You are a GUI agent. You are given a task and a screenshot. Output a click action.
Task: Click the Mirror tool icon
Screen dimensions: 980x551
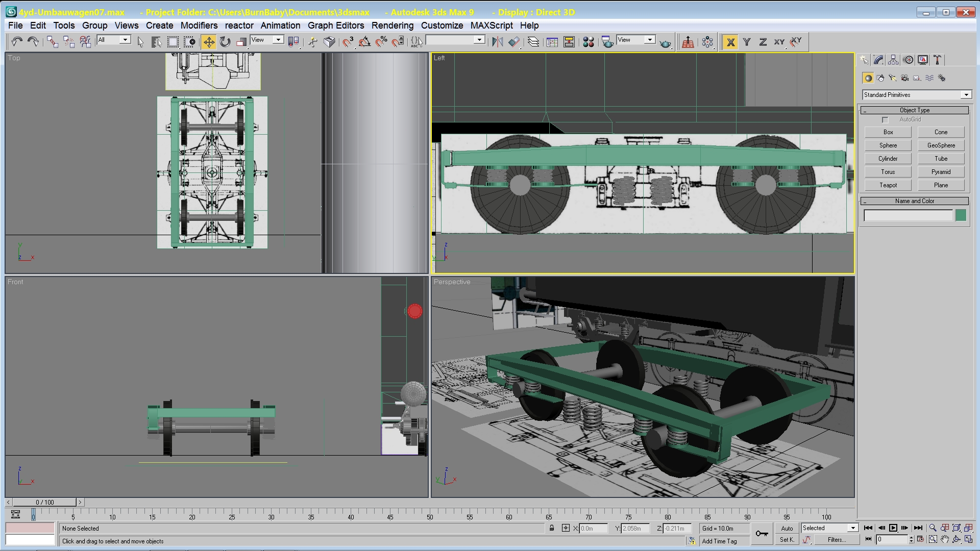497,42
